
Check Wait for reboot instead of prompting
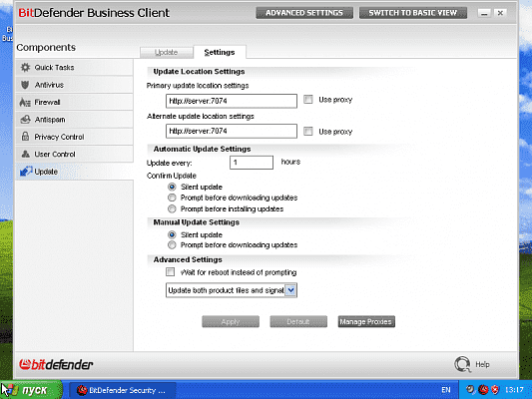tap(171, 272)
